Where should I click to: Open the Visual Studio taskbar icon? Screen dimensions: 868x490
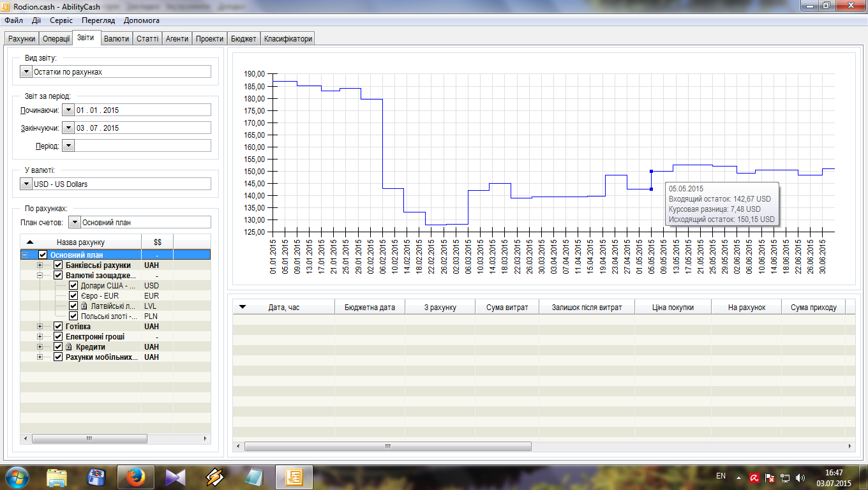[x=175, y=477]
